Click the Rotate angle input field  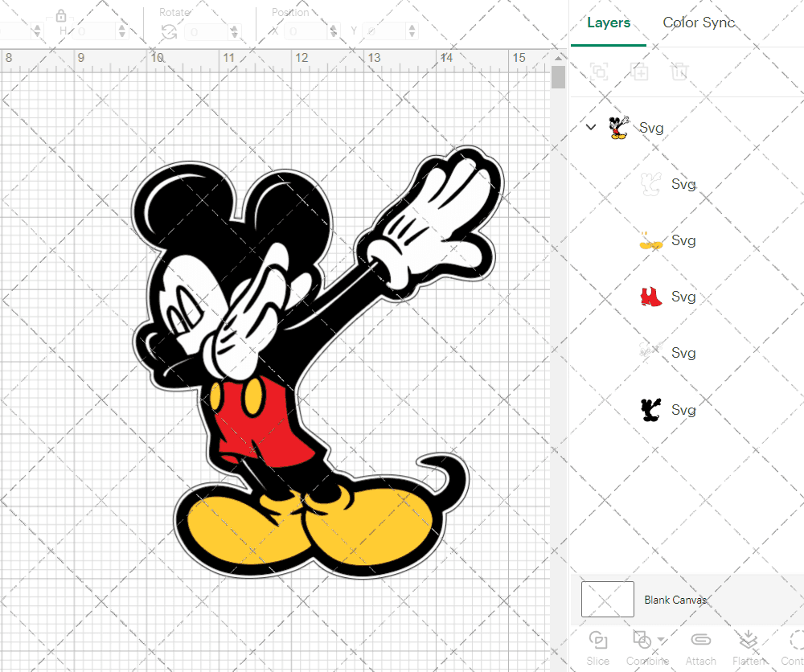(x=207, y=32)
